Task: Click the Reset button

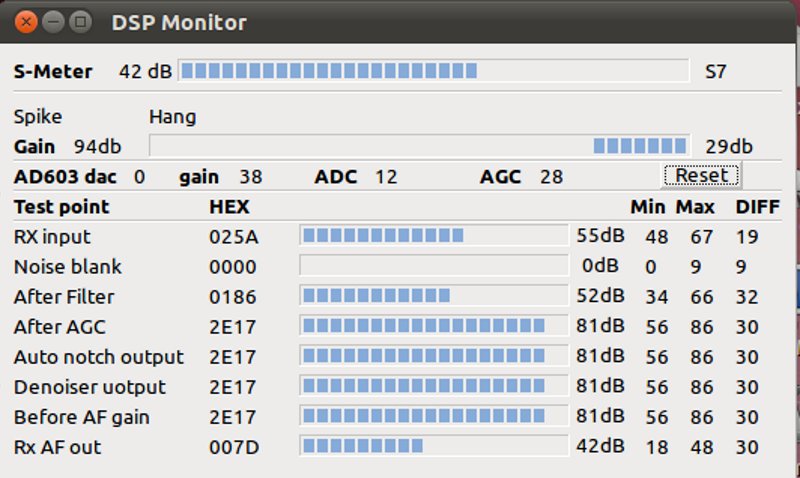Action: 702,175
